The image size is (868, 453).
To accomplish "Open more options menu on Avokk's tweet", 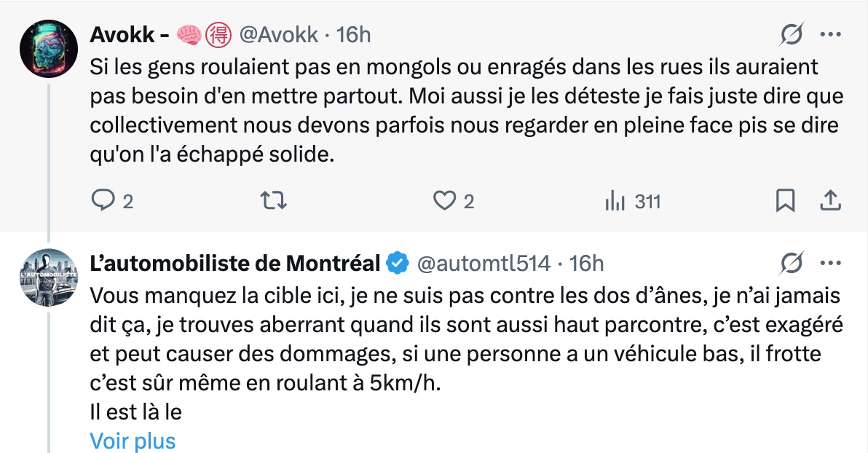I will pyautogui.click(x=830, y=34).
